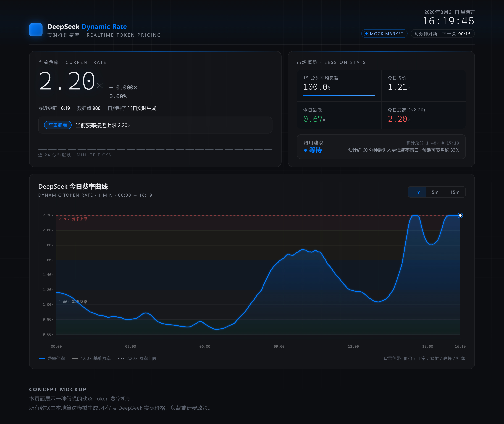504x424 pixels.
Task: Click the 12:00 time axis label
Action: [x=353, y=346]
